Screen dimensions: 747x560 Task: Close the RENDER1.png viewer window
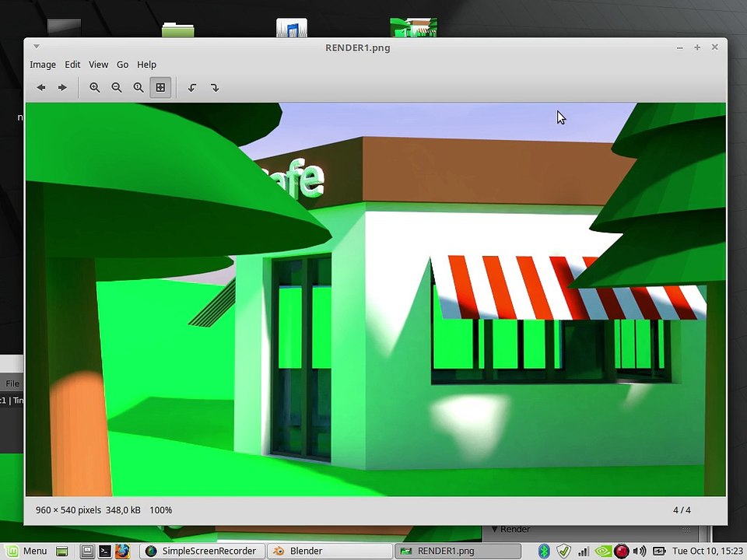click(714, 47)
